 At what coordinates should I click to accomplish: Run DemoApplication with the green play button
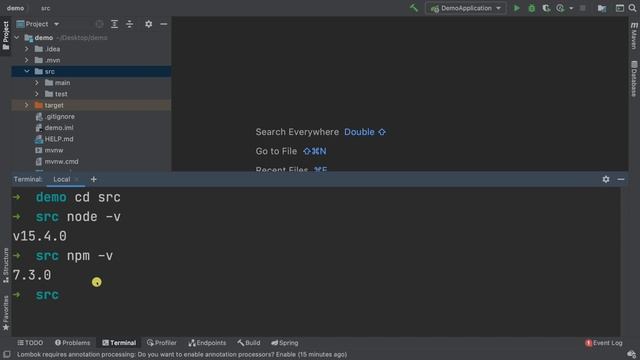point(517,8)
